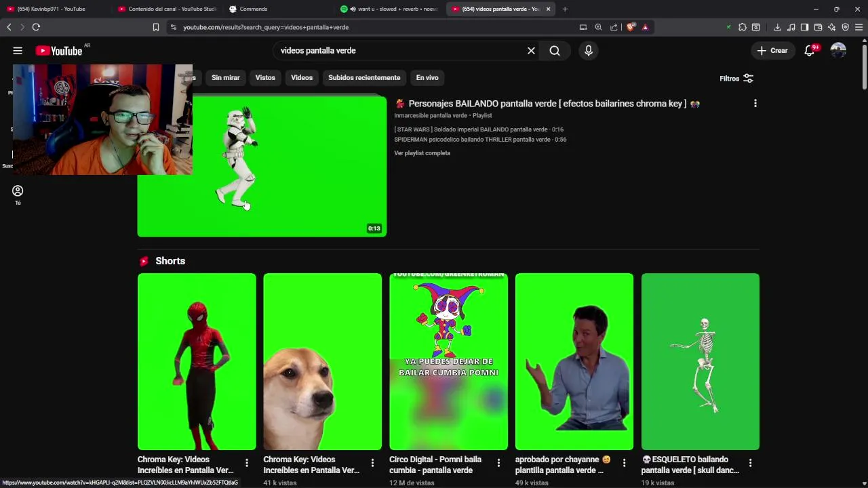Switch to the Commands tab
868x488 pixels.
pos(278,9)
